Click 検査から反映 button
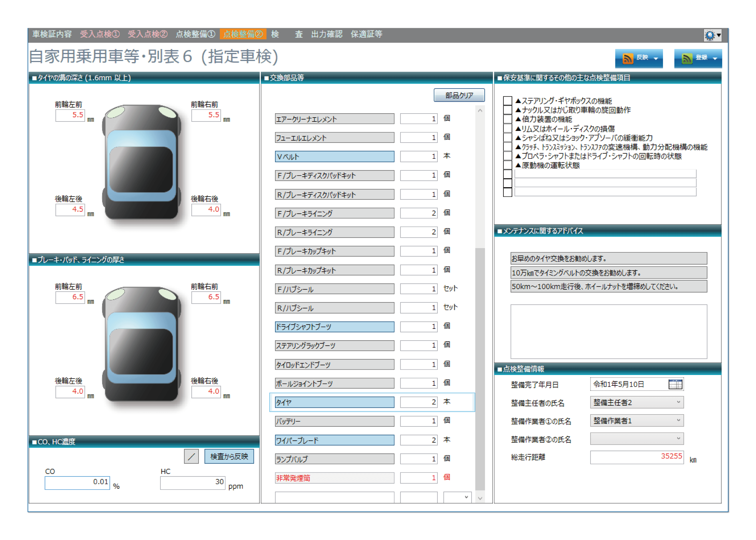Viewport: 756px width, 540px height. [229, 456]
